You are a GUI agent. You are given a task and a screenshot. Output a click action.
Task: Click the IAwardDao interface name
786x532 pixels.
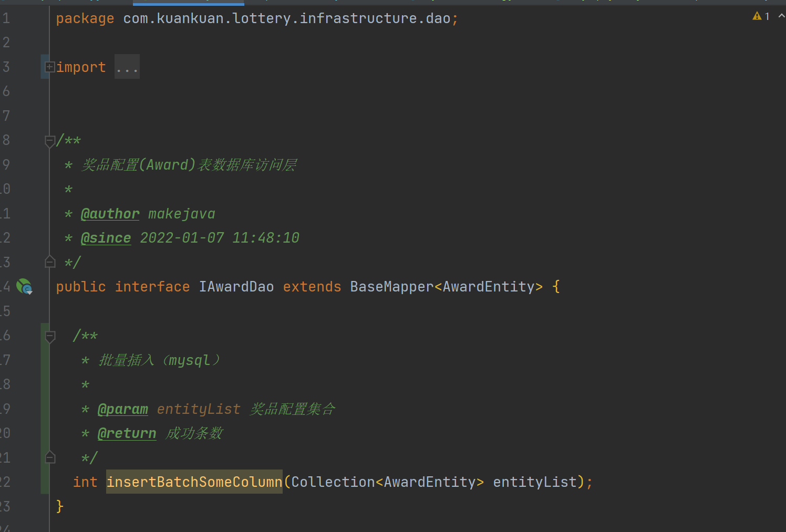tap(236, 287)
